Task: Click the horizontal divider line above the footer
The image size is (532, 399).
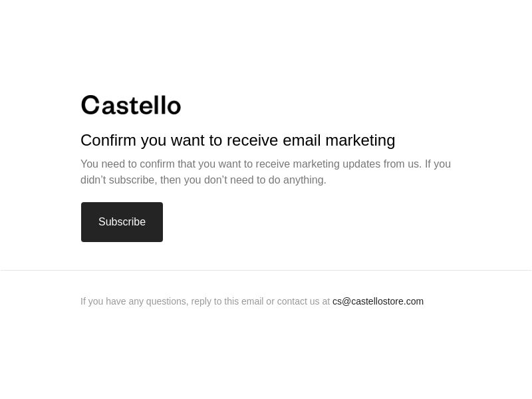Action: 266,271
